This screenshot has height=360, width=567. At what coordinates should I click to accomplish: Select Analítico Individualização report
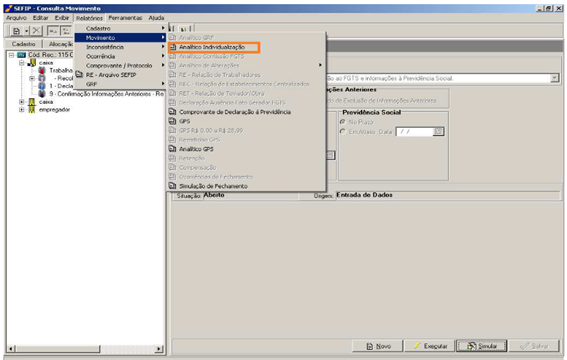tap(212, 47)
